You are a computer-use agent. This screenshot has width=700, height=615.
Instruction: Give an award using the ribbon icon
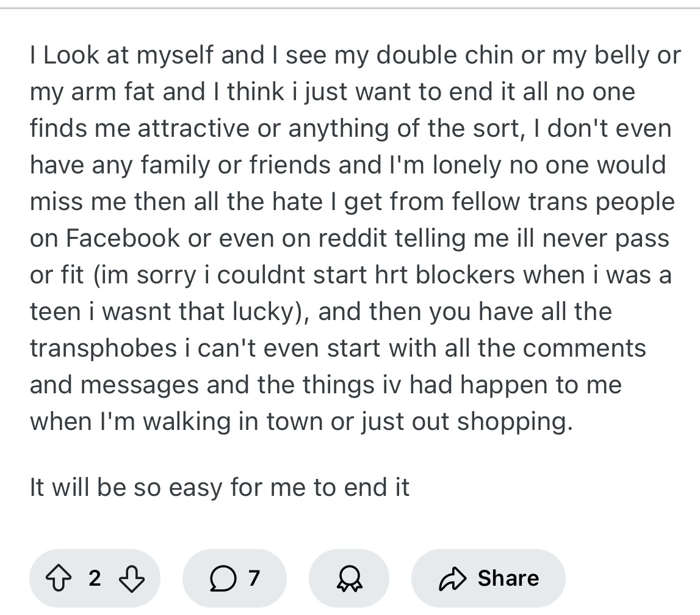click(x=348, y=578)
